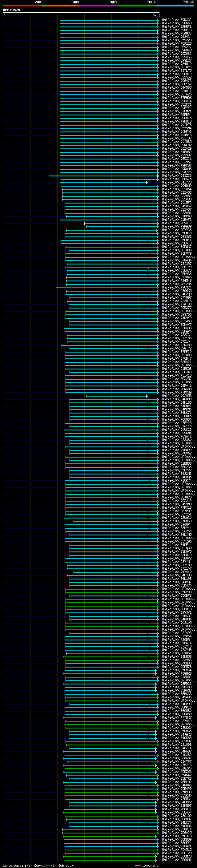Select hit UniRef100_P55277
The height and width of the screenshot is (868, 197).
[177, 308]
